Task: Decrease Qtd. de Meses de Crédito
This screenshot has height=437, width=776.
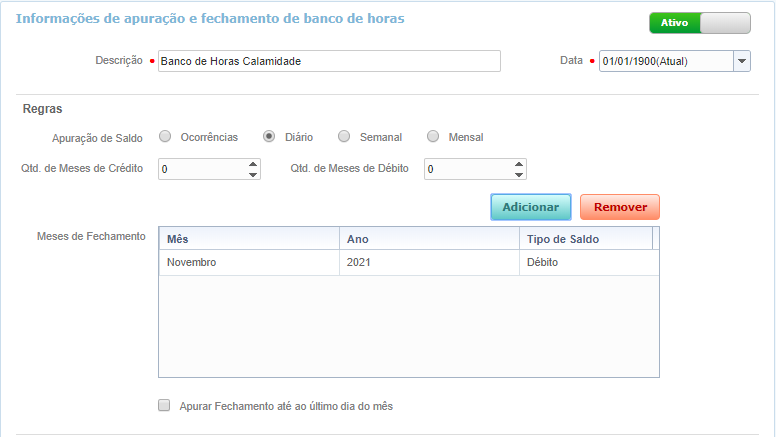Action: [x=252, y=175]
